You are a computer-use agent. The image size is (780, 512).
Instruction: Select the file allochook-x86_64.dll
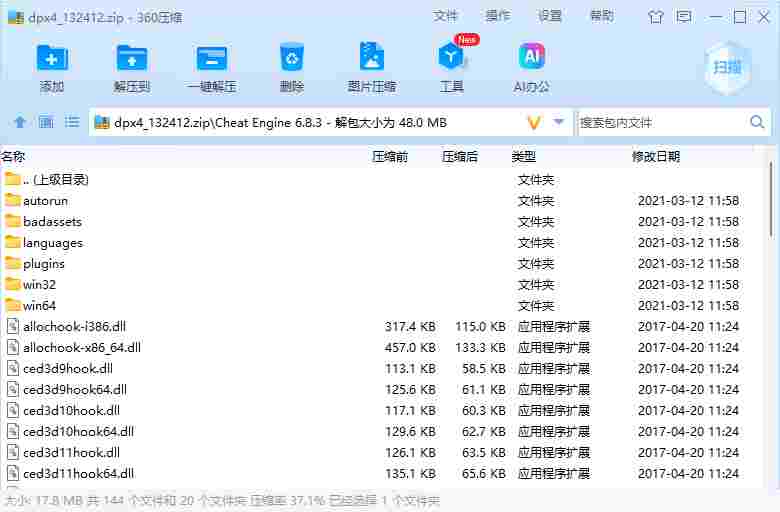(x=383, y=347)
